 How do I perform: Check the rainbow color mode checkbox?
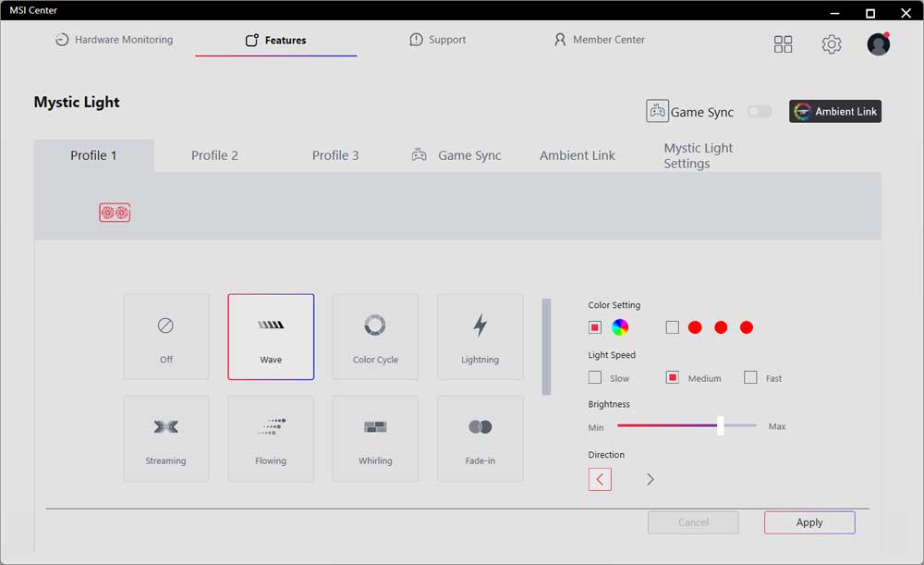(595, 327)
